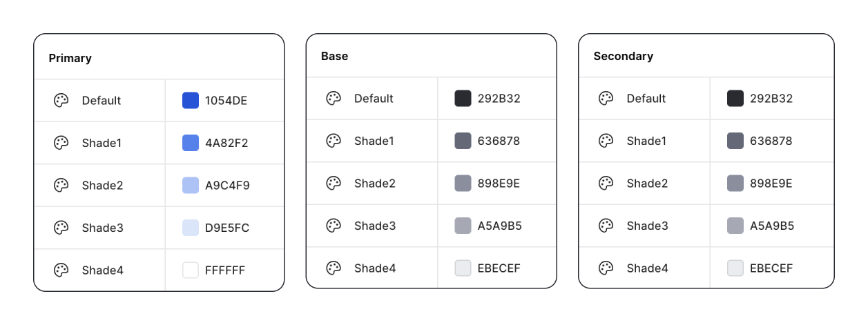This screenshot has width=868, height=325.
Task: Click the 636878 hex code in Secondary
Action: click(771, 141)
